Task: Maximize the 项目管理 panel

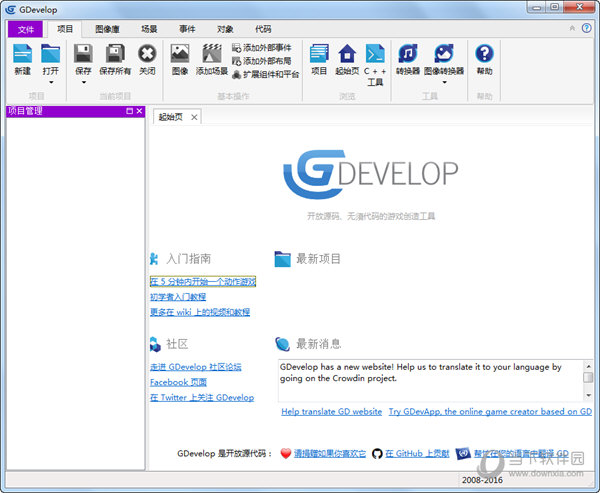Action: point(129,111)
